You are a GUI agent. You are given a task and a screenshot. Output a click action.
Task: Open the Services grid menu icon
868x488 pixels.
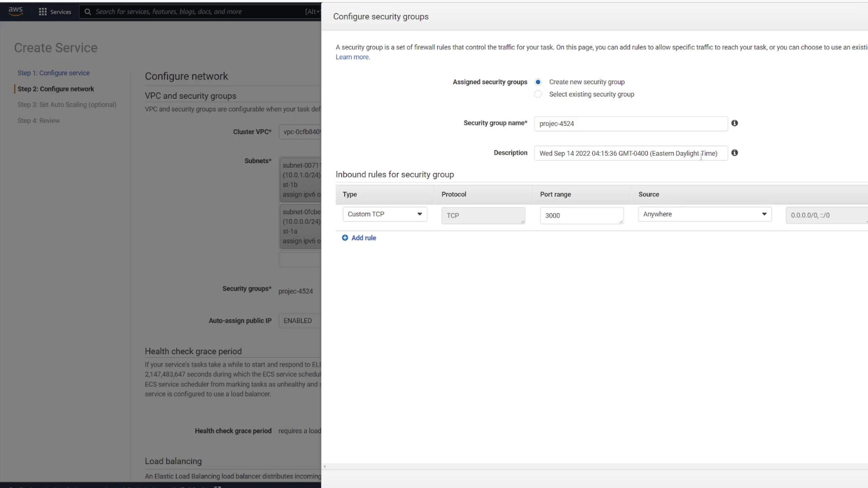(42, 12)
